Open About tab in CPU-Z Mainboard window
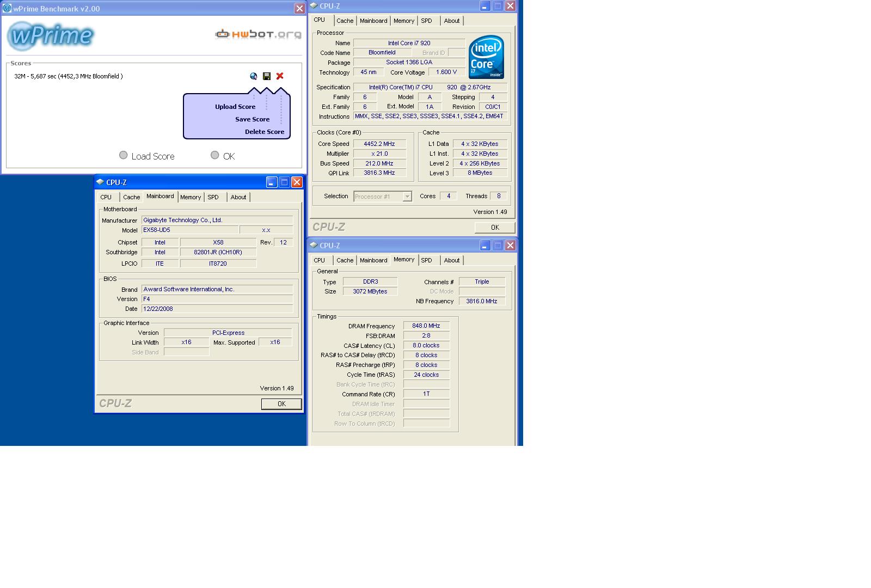This screenshot has height=588, width=871. pos(238,197)
